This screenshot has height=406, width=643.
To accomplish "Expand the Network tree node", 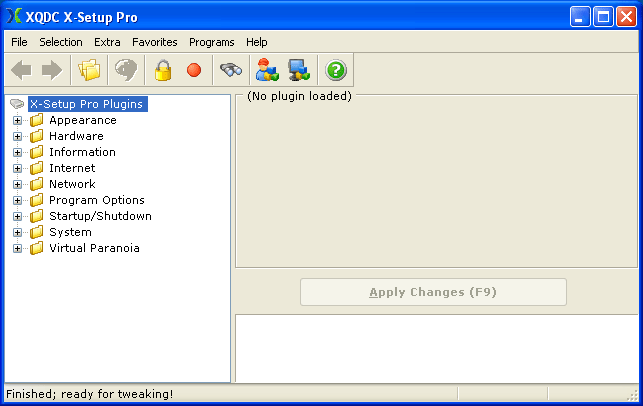I will (17, 184).
